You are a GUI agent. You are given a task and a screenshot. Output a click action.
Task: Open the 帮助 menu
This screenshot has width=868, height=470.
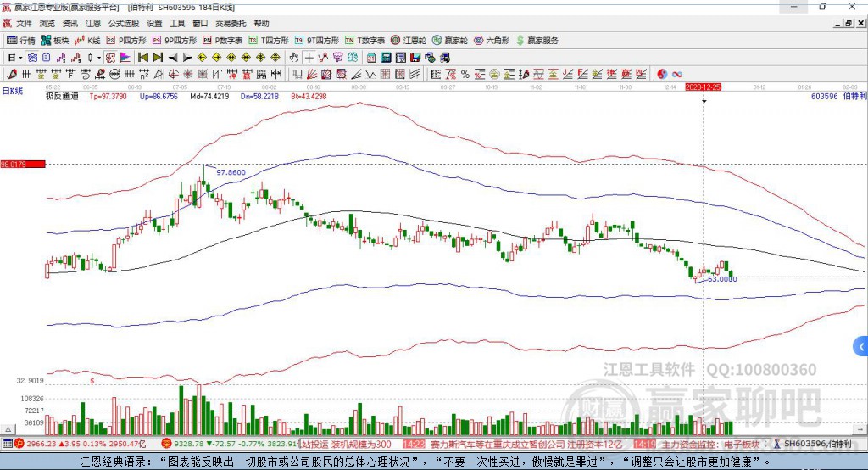pyautogui.click(x=261, y=23)
